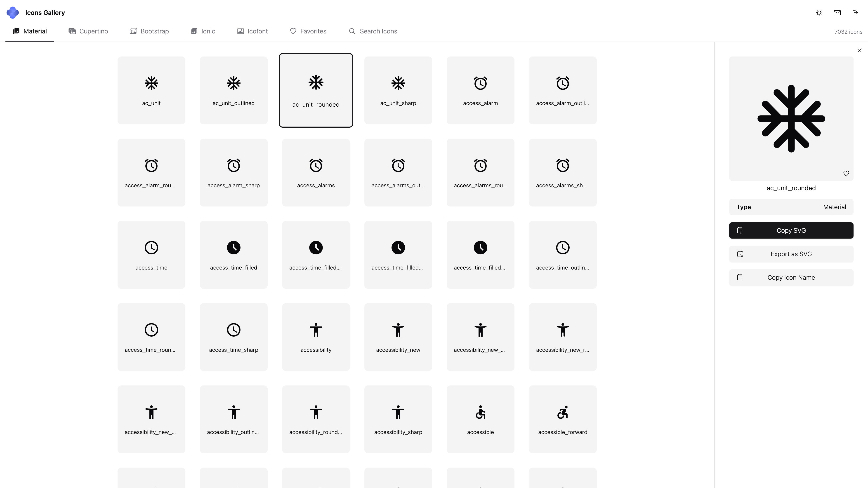Click the logout arrow icon
This screenshot has height=488, width=868.
855,12
